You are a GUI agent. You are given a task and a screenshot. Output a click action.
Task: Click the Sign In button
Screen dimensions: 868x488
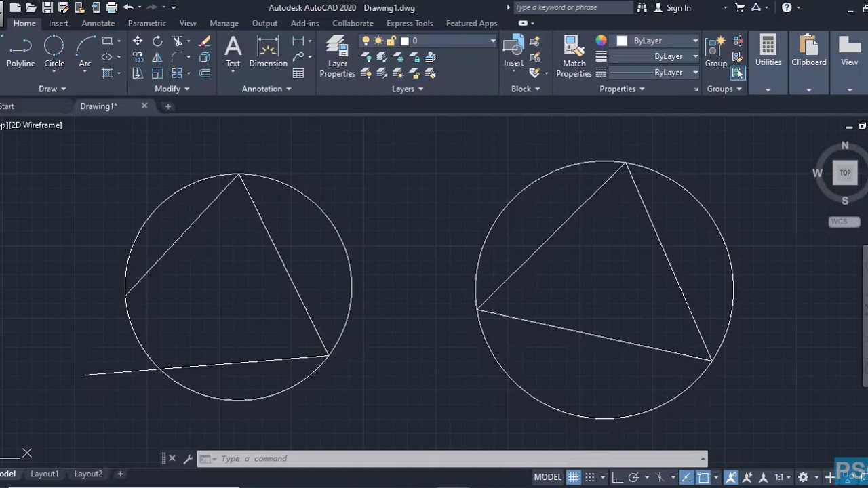coord(673,7)
